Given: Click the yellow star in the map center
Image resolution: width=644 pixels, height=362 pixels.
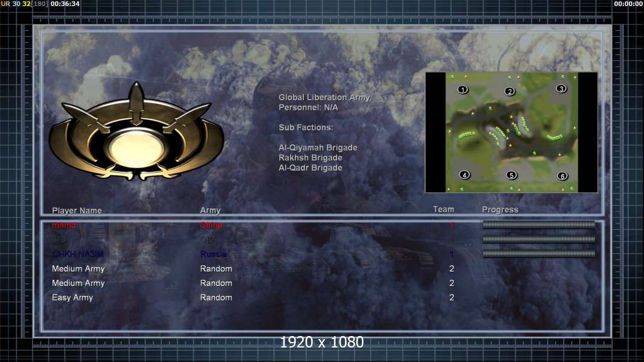Looking at the screenshot, I should pos(510,145).
